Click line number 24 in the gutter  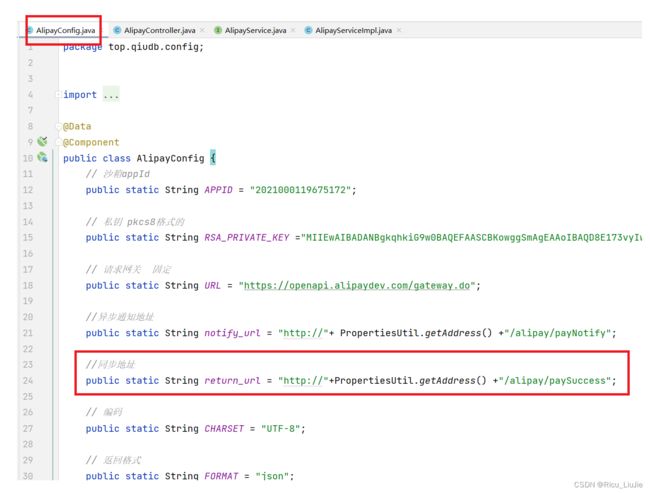(28, 381)
